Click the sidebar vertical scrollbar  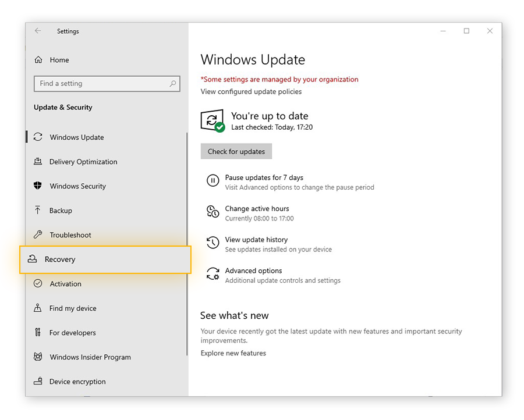coord(186,233)
